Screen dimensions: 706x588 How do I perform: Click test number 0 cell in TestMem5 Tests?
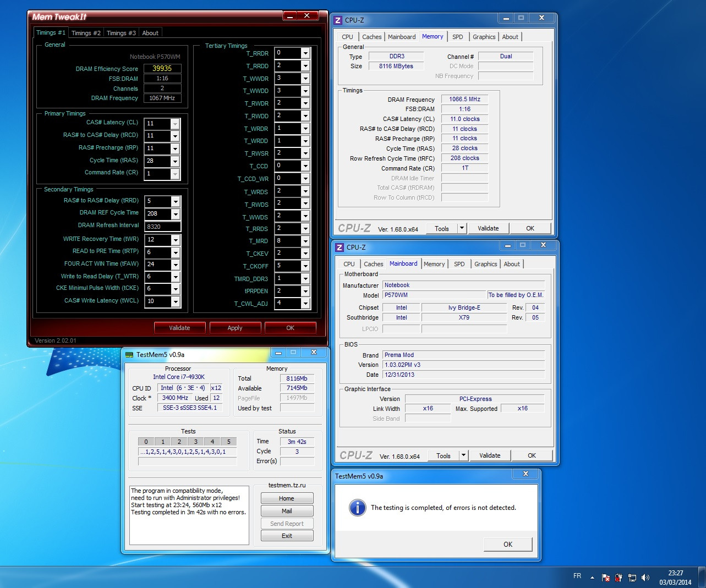(146, 441)
